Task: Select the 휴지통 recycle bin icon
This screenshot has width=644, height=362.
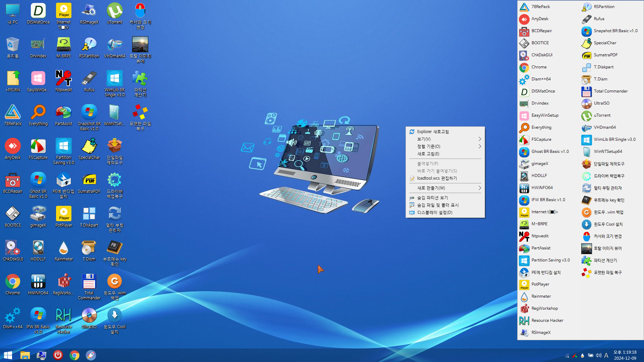Action: click(x=13, y=48)
